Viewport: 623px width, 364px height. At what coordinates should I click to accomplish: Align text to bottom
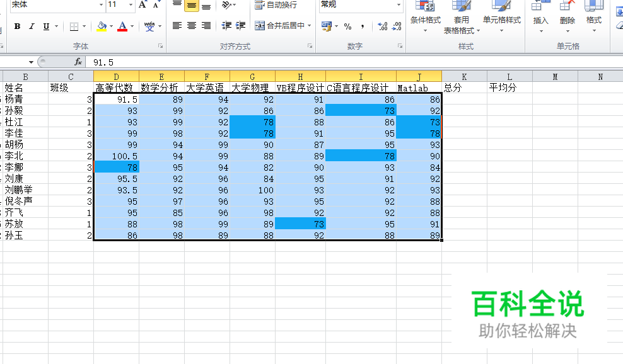point(206,5)
